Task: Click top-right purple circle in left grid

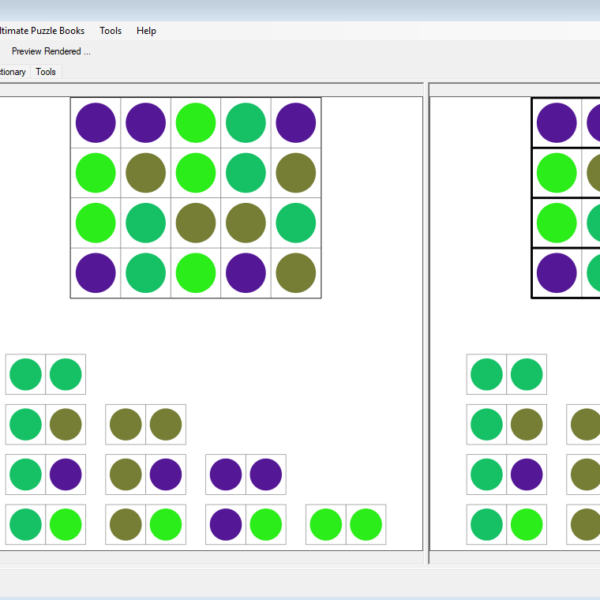Action: 296,122
